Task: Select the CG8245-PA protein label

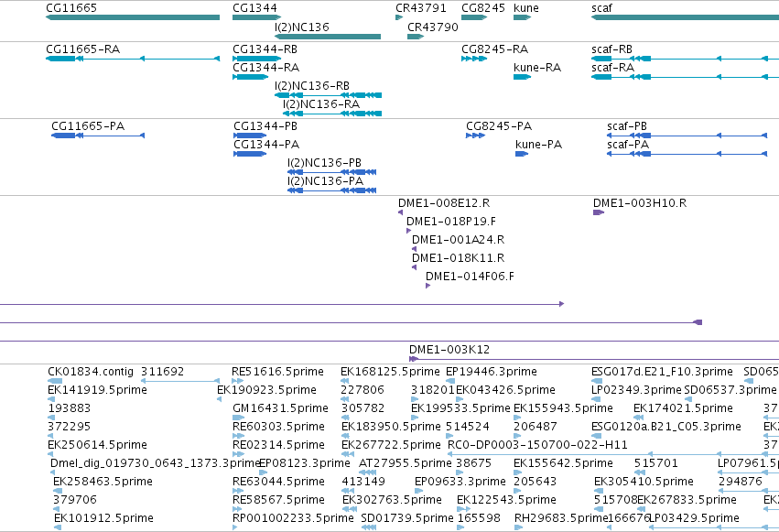Action: coord(499,126)
